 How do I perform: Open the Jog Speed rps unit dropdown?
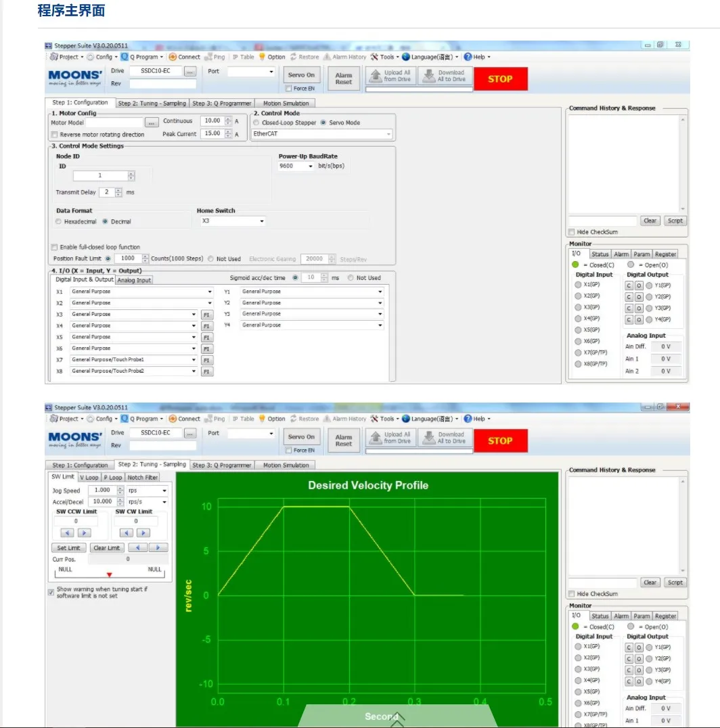tap(148, 491)
